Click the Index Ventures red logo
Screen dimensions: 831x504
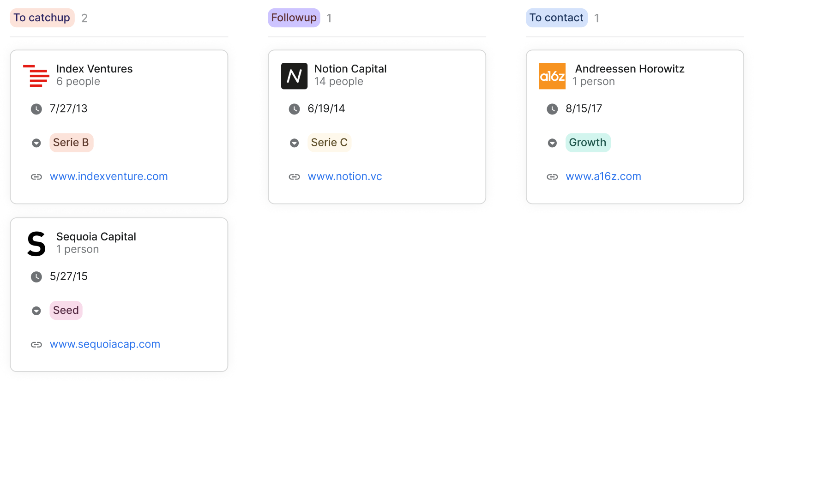point(36,76)
